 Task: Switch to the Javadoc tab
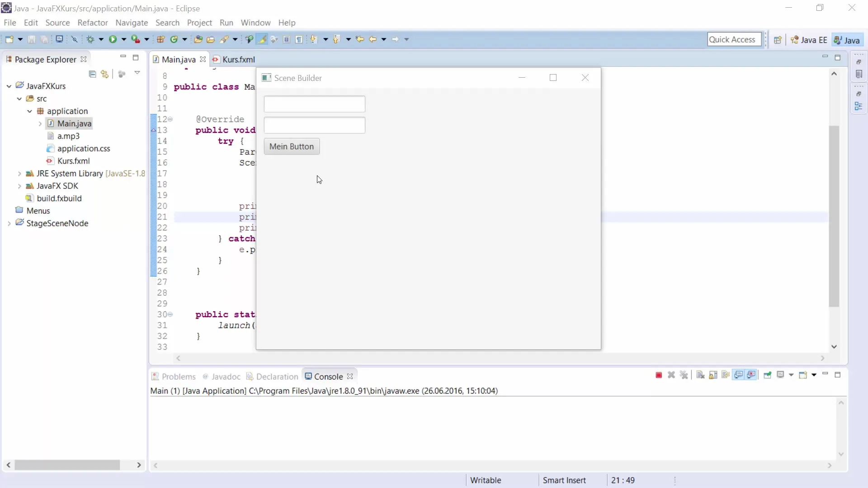(222, 376)
